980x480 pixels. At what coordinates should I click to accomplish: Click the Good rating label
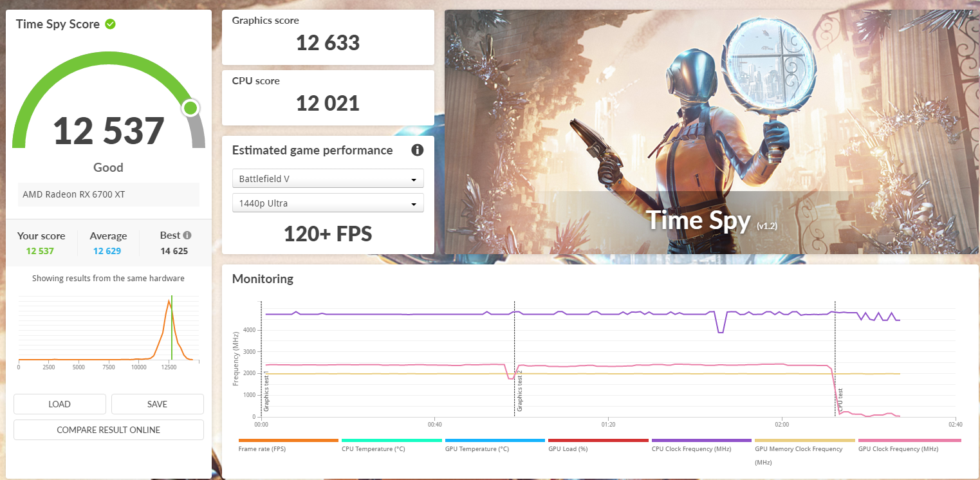pyautogui.click(x=108, y=167)
